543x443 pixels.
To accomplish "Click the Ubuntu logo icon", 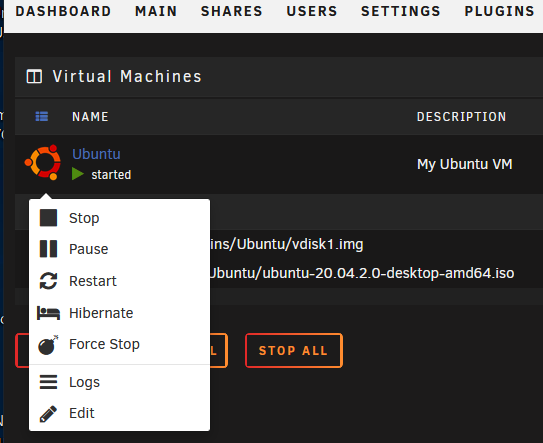I will pos(43,162).
